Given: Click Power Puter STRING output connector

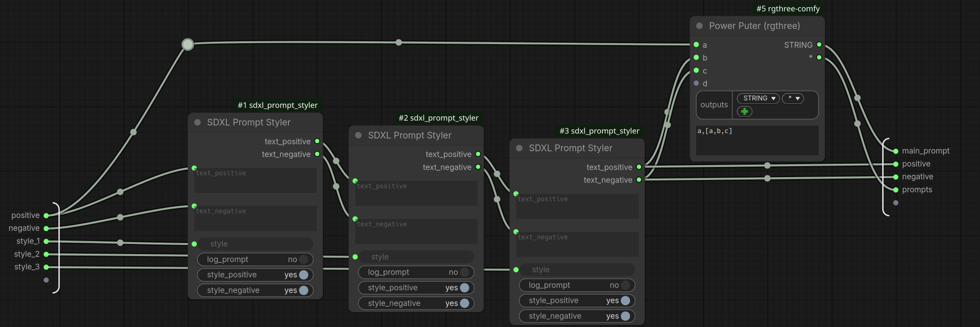Looking at the screenshot, I should point(819,45).
